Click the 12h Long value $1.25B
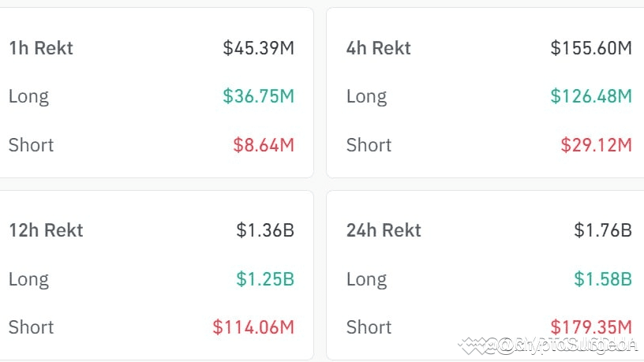The width and height of the screenshot is (644, 362). click(265, 279)
